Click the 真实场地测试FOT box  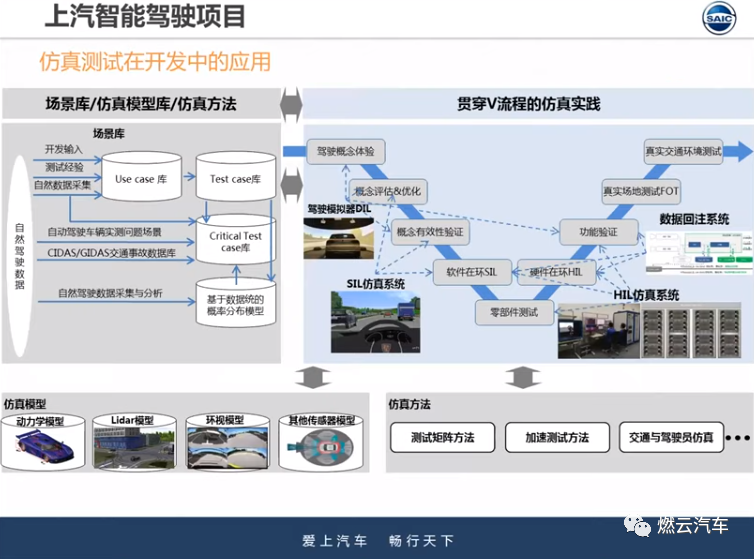tap(641, 191)
